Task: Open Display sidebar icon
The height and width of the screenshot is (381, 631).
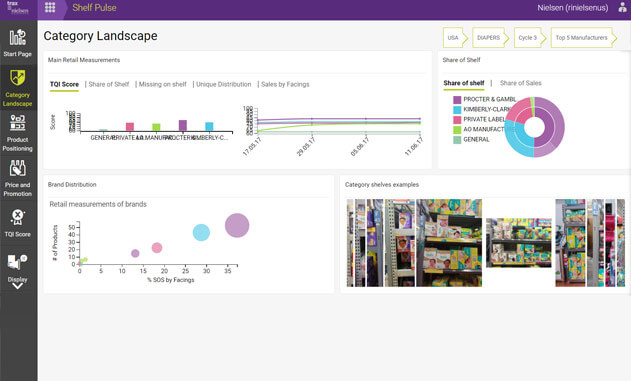Action: 17,262
